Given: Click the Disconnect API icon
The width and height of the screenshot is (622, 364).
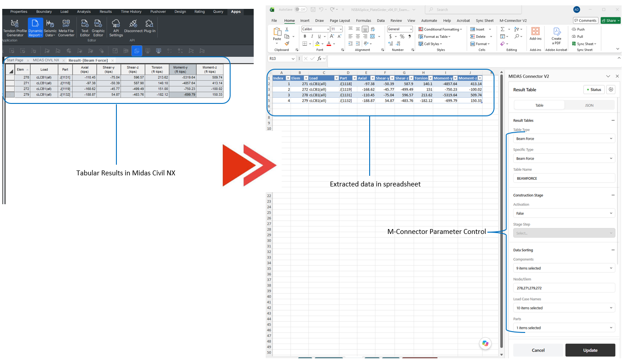Looking at the screenshot, I should (133, 26).
